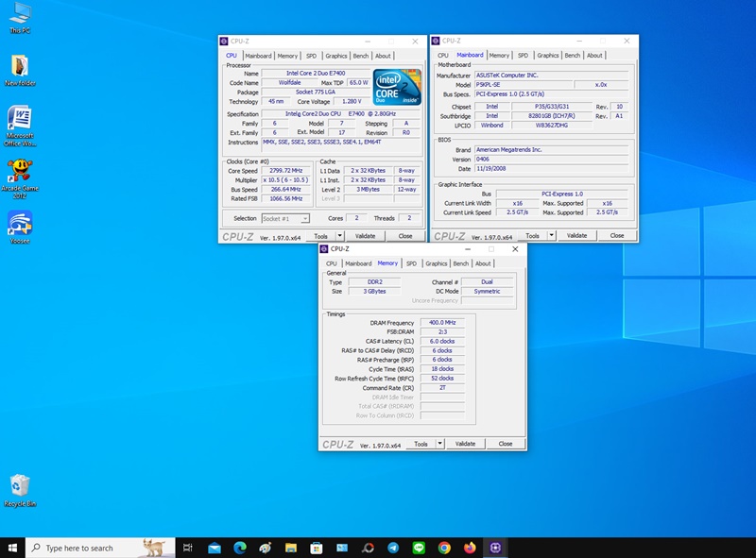The width and height of the screenshot is (756, 558).
Task: Click CPU-Z title icon in the Mainboard window
Action: point(436,41)
